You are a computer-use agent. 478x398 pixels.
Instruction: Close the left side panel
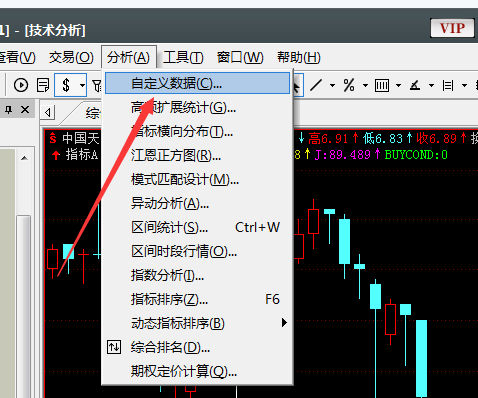25,109
